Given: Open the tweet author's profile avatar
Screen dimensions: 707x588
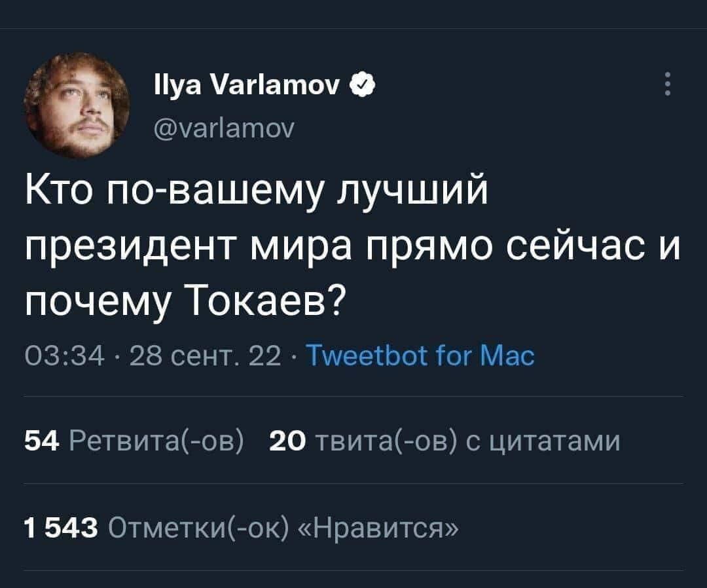Looking at the screenshot, I should tap(77, 105).
